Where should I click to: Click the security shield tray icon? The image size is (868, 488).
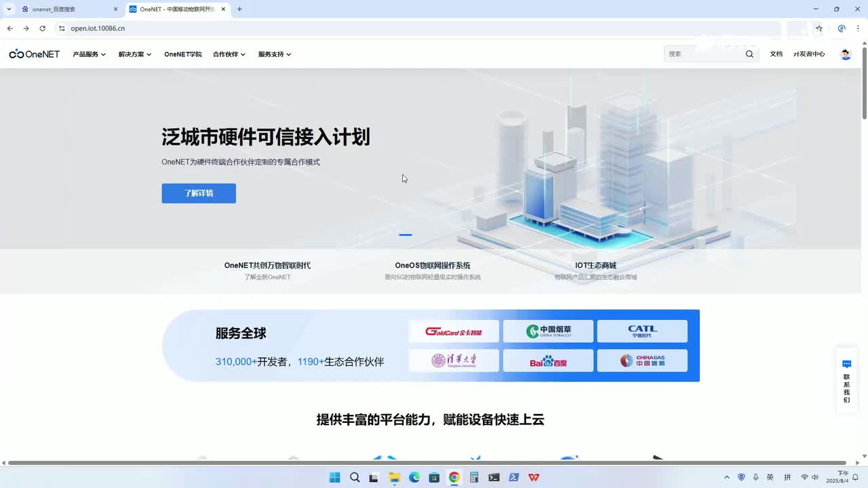741,477
